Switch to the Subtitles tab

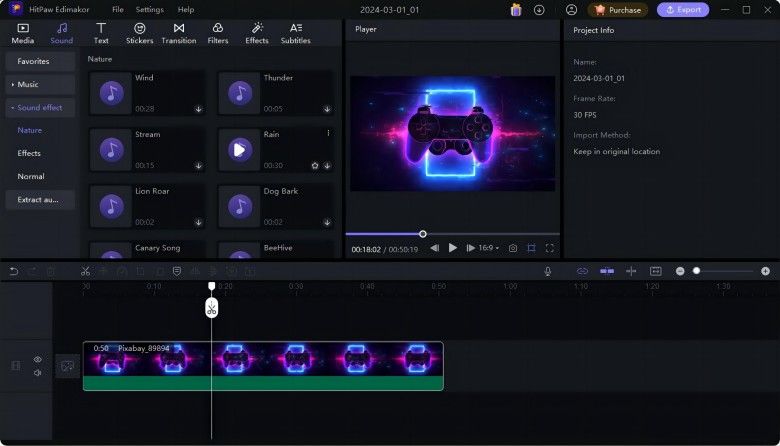(x=295, y=33)
